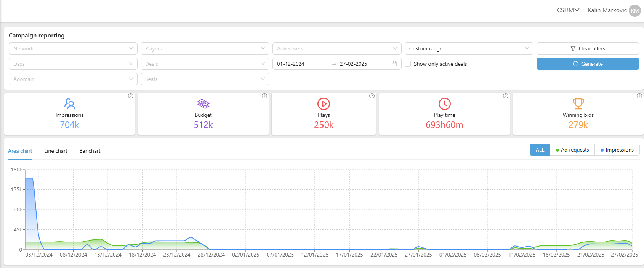Image resolution: width=644 pixels, height=268 pixels.
Task: Click the Play time clock icon
Action: pos(444,104)
